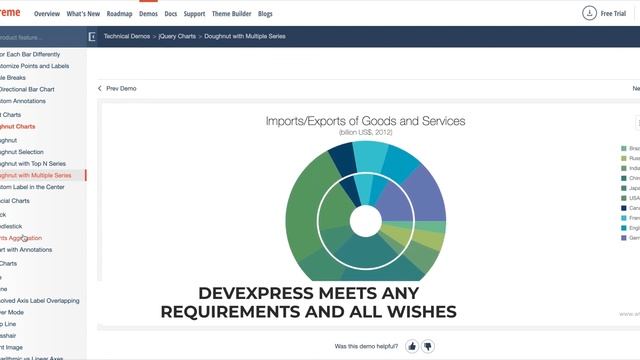This screenshot has width=640, height=360.
Task: Focus the product feature search field
Action: (43, 37)
